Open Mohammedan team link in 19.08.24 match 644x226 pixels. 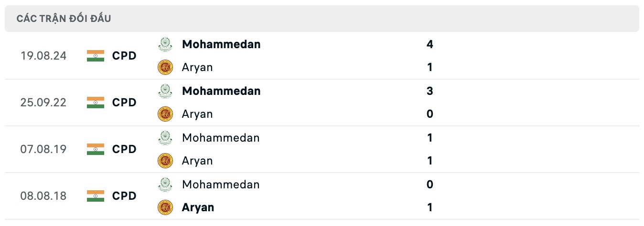[221, 44]
